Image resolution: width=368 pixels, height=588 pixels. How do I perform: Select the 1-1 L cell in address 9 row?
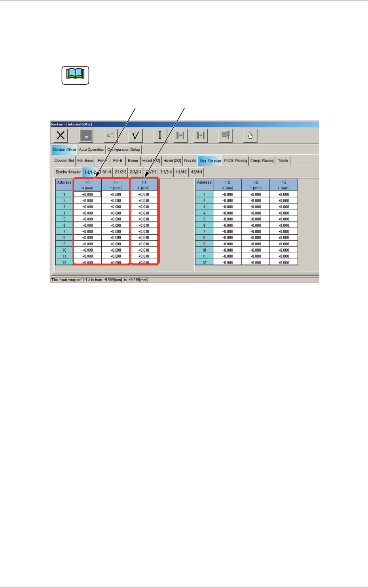pos(144,244)
